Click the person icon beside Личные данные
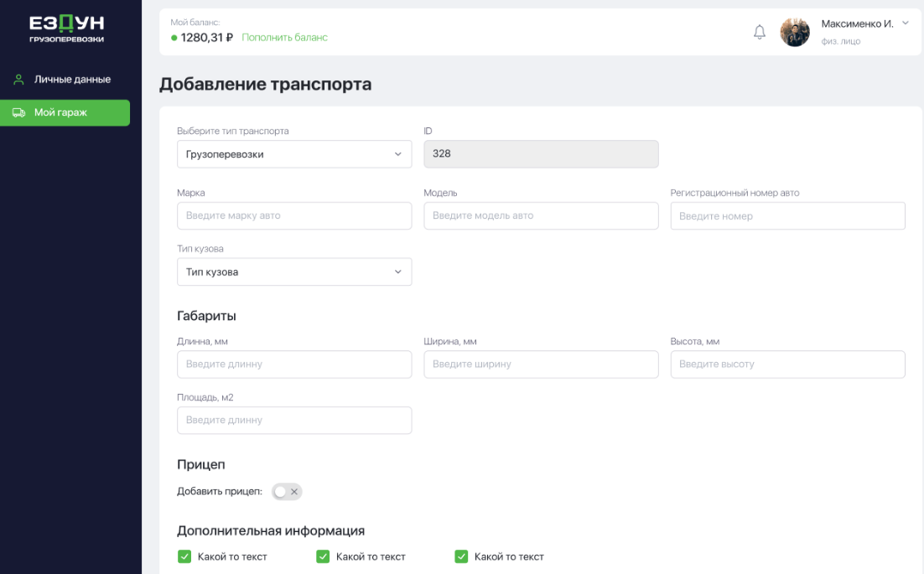The height and width of the screenshot is (574, 924). (x=18, y=80)
